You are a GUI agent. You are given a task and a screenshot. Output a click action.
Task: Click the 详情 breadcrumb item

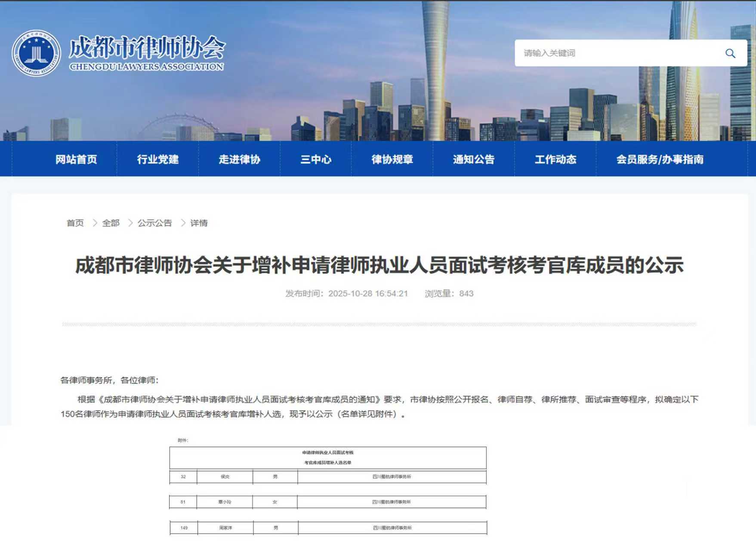click(199, 223)
